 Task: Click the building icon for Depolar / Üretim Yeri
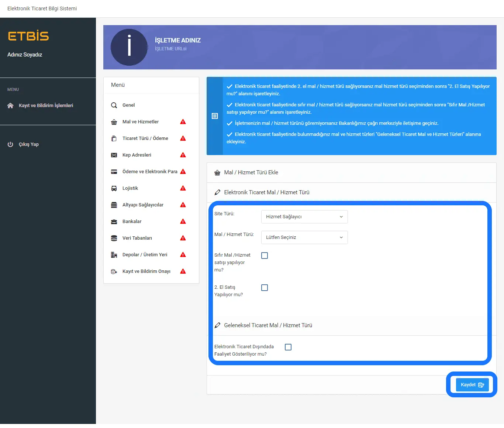coord(114,255)
